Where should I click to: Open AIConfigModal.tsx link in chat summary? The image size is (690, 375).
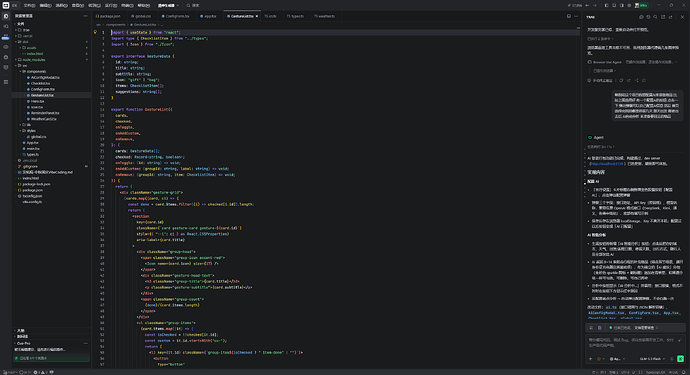(x=606, y=313)
